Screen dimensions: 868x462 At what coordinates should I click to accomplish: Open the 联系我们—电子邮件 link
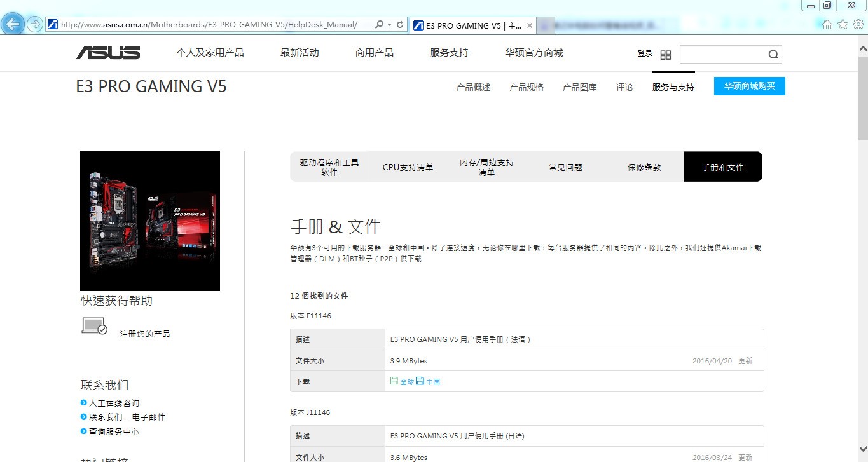127,418
